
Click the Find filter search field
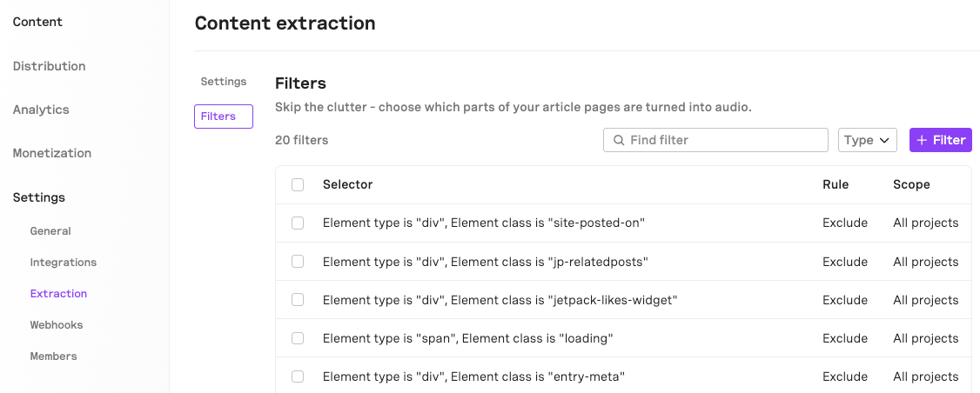tap(722, 140)
